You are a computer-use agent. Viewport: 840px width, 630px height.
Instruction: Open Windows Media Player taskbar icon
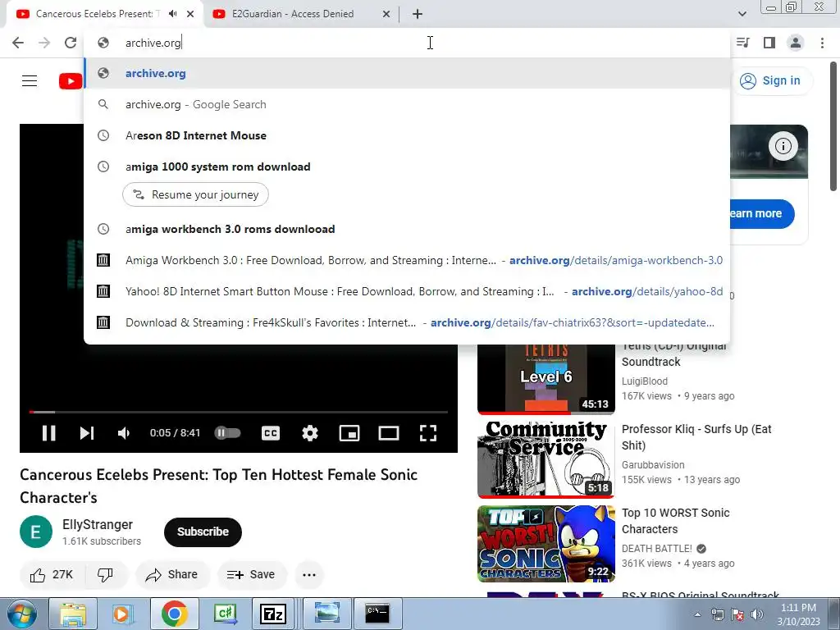(x=121, y=614)
